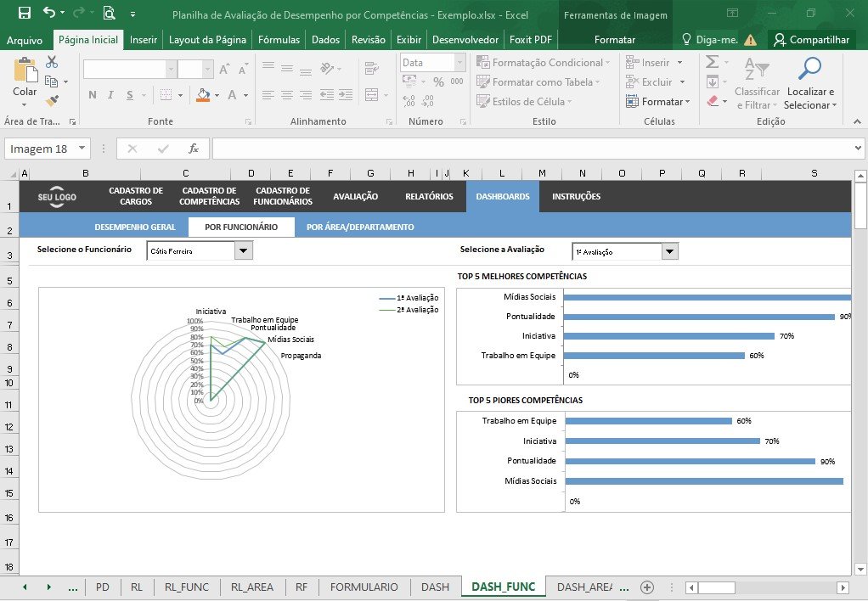The height and width of the screenshot is (601, 868).
Task: Click the percent style icon
Action: tap(438, 81)
